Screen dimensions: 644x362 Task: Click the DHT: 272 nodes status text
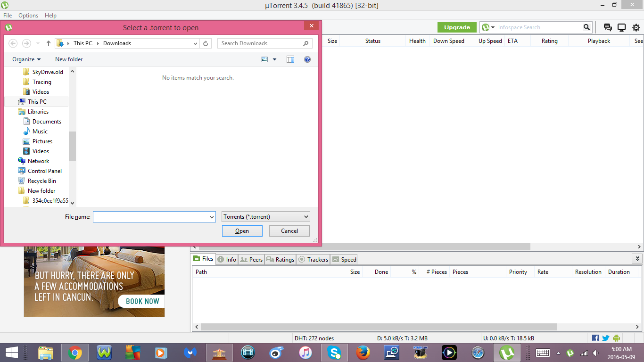click(x=314, y=338)
